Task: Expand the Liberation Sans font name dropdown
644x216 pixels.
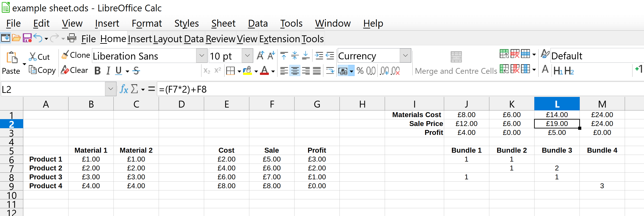Action: pos(201,56)
